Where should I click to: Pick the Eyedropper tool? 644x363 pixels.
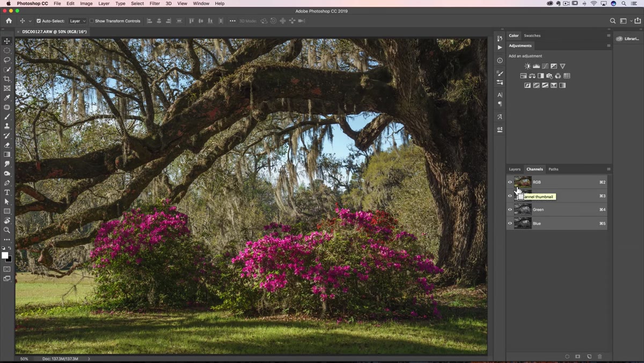7,98
